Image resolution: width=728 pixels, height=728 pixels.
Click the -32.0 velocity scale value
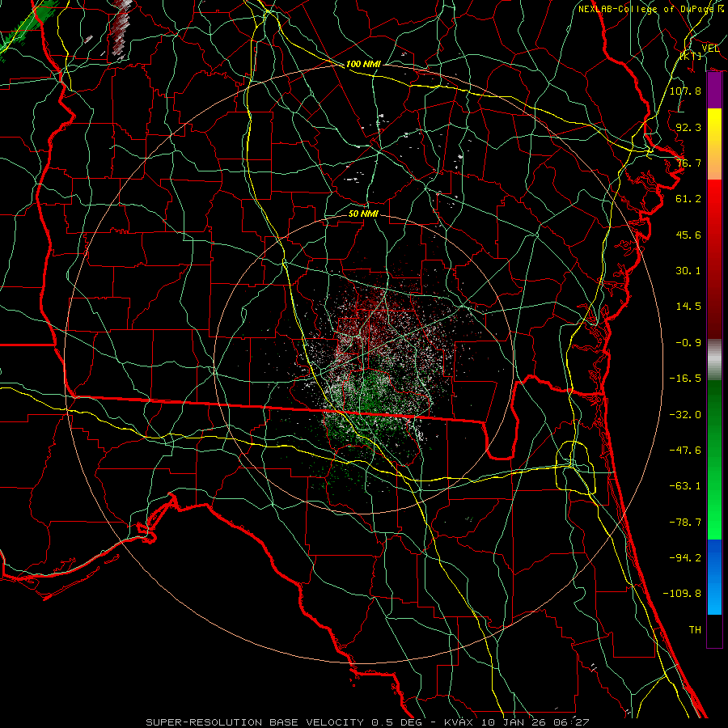(x=685, y=415)
